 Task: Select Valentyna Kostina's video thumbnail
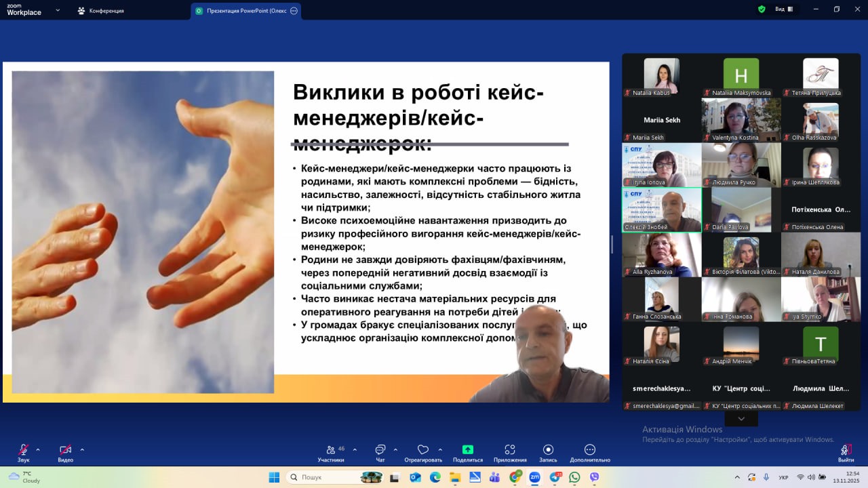[x=741, y=119]
